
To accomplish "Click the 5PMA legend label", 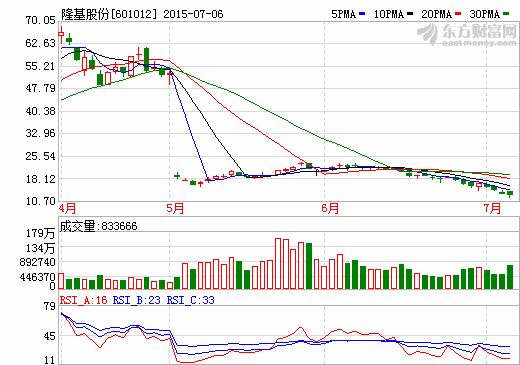I will (343, 14).
